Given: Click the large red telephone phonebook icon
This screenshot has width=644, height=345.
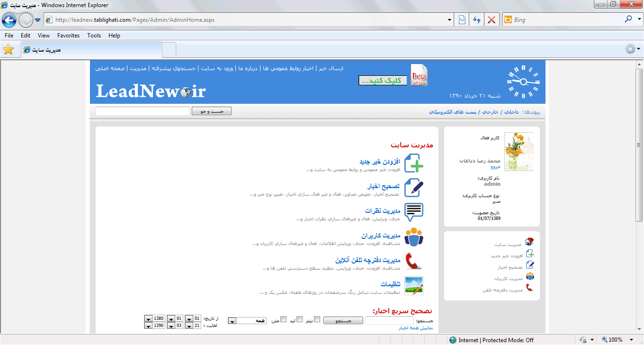Looking at the screenshot, I should coord(414,262).
